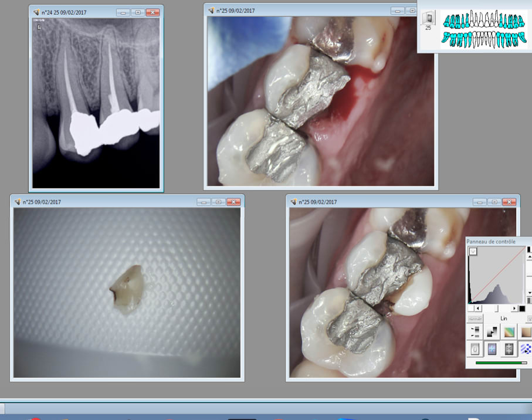The width and height of the screenshot is (532, 420).
Task: Click the green progress slider bar
Action: [x=500, y=363]
